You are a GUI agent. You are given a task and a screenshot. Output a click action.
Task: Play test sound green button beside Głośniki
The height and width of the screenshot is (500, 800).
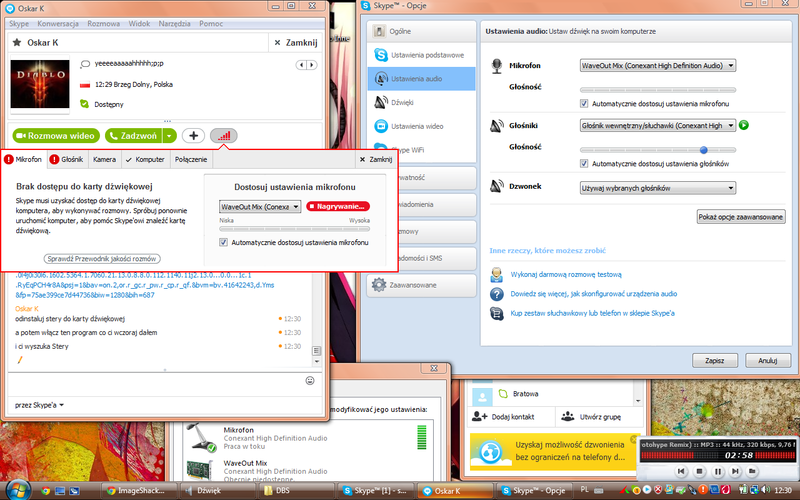click(x=744, y=125)
